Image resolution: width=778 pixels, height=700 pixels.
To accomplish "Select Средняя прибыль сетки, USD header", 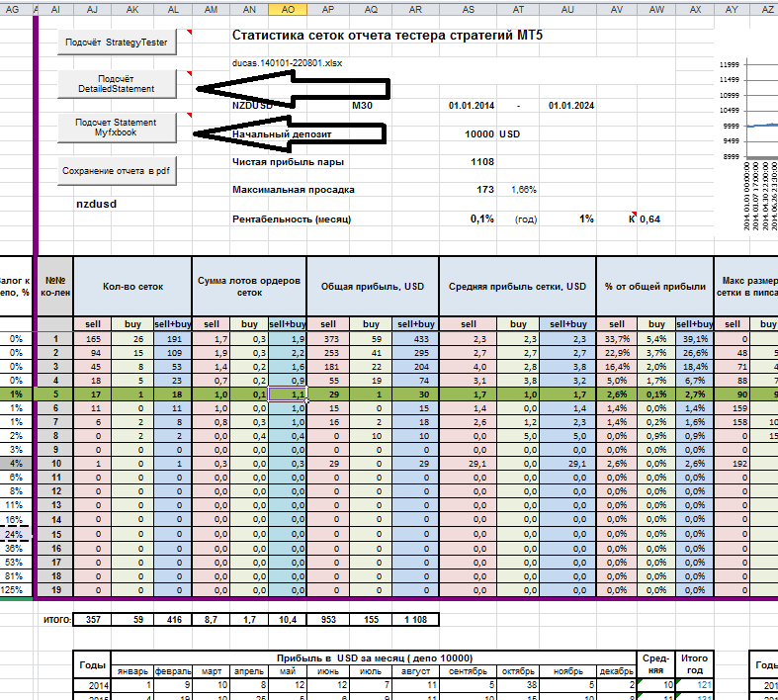I will [517, 287].
